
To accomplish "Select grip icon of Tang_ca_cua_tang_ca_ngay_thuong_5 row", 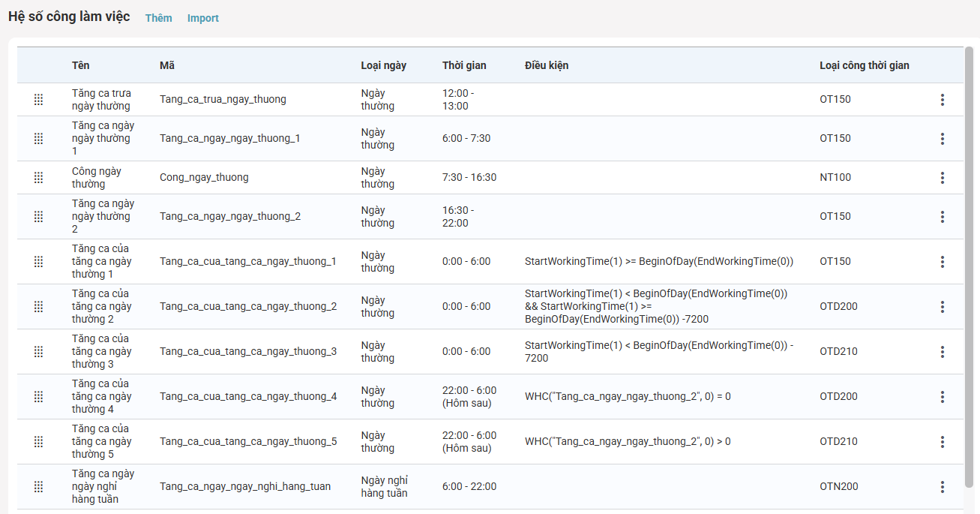I will [38, 442].
